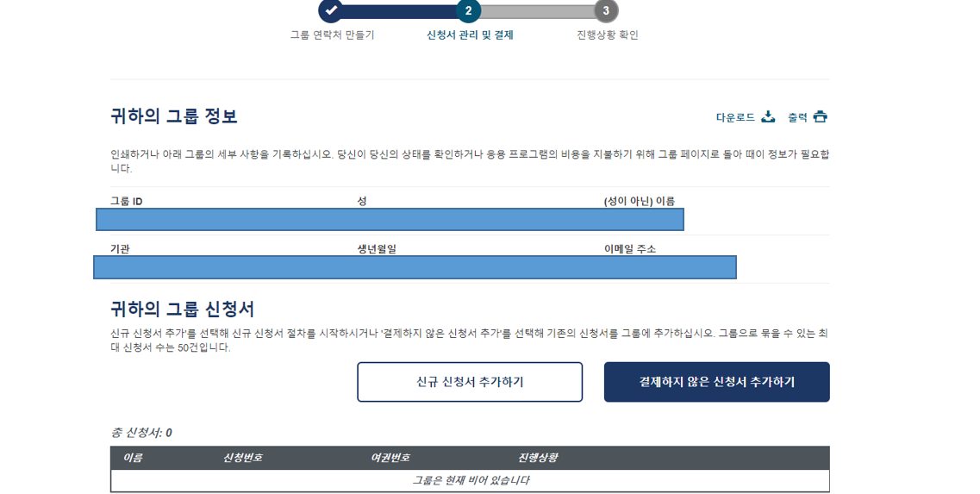Click 결제하지 않은 신청서 추가하기 button

pos(717,382)
